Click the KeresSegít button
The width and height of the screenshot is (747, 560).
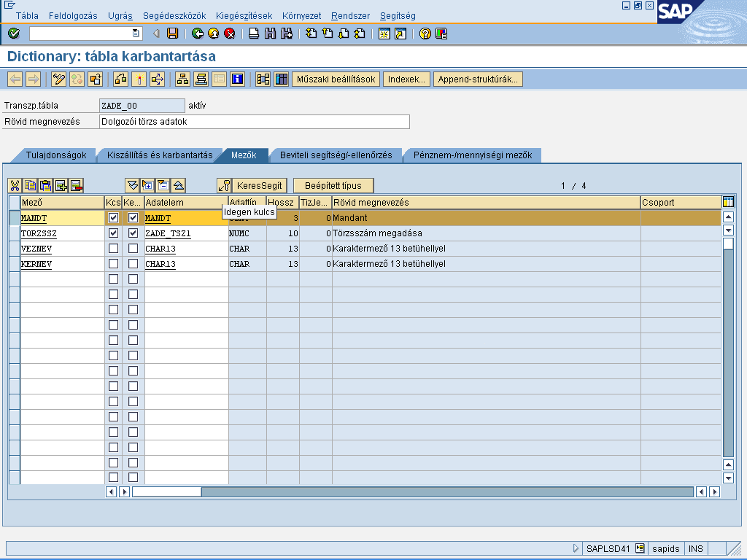[x=259, y=185]
